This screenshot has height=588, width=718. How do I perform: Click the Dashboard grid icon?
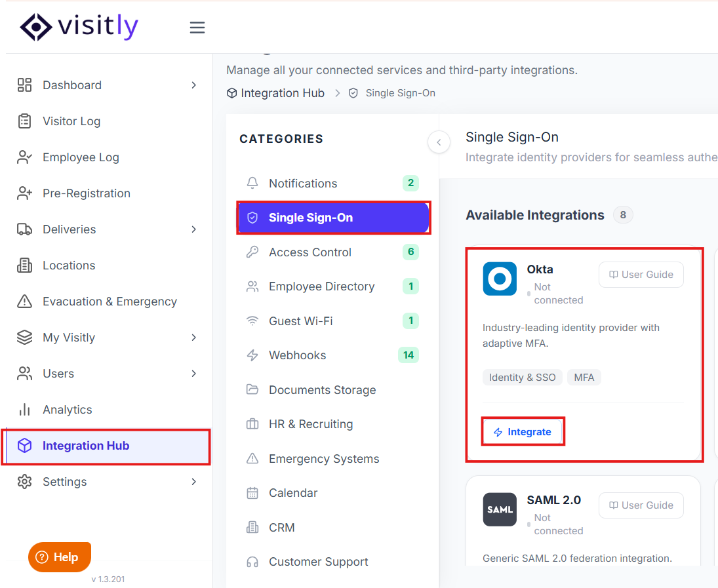[25, 85]
